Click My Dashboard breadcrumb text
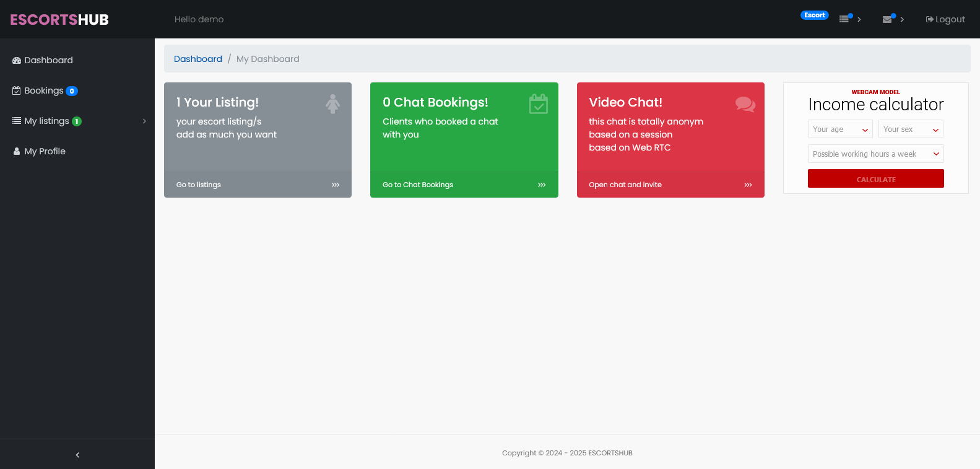This screenshot has width=980, height=469. pyautogui.click(x=268, y=59)
